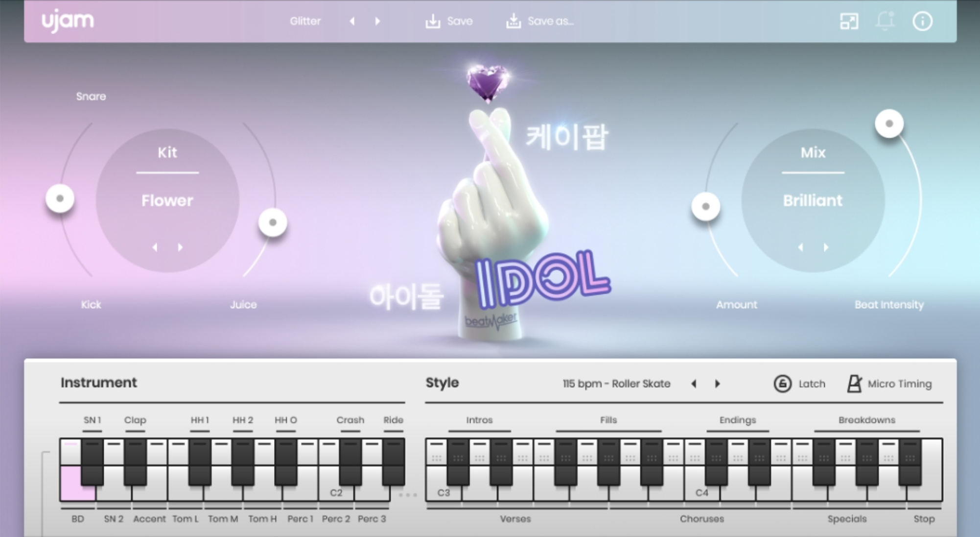Click the Amount slider knob
Image resolution: width=980 pixels, height=537 pixels.
tap(705, 206)
